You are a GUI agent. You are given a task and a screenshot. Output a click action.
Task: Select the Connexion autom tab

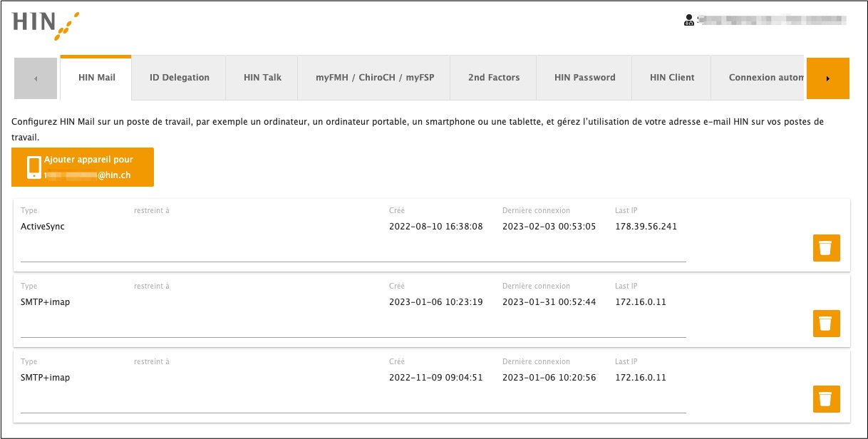pos(758,78)
